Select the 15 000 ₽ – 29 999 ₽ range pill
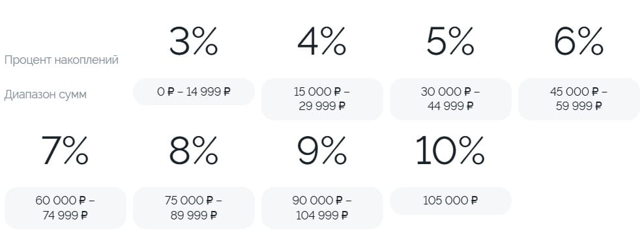 point(322,99)
